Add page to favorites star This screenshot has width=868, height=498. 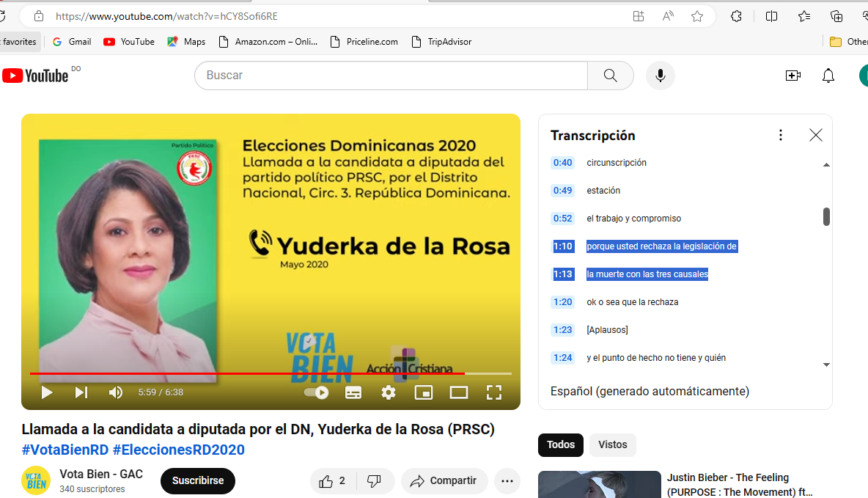tap(697, 16)
